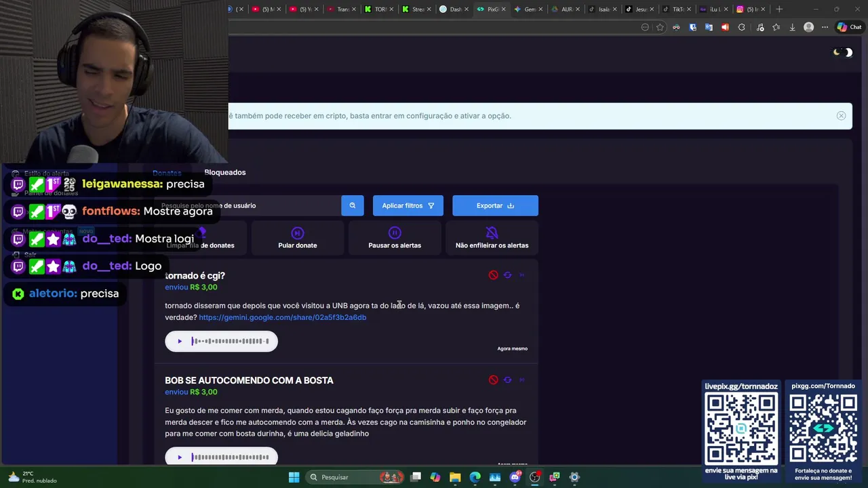Screen dimensions: 868x488
Task: Open the Aplicar filtros filter options
Action: pos(408,205)
